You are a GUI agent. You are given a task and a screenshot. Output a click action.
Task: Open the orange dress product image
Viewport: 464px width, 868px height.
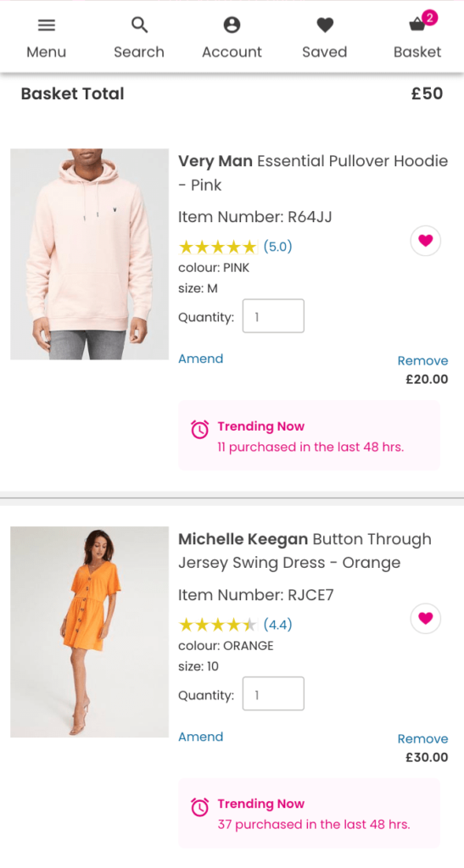[89, 632]
